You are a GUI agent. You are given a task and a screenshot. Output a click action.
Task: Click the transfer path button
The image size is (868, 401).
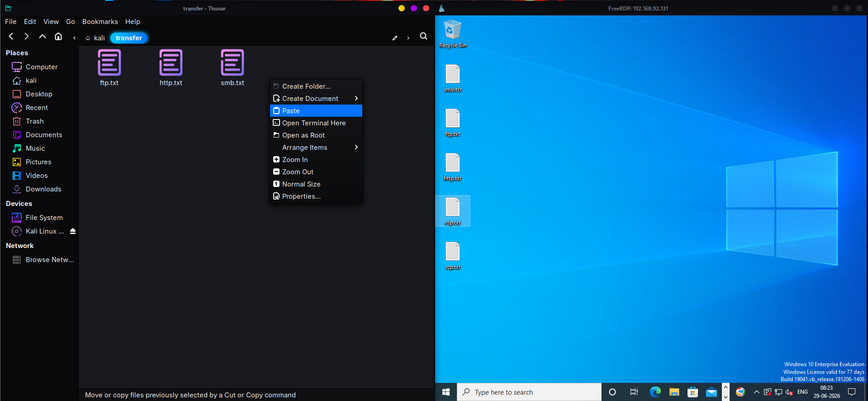click(x=129, y=38)
